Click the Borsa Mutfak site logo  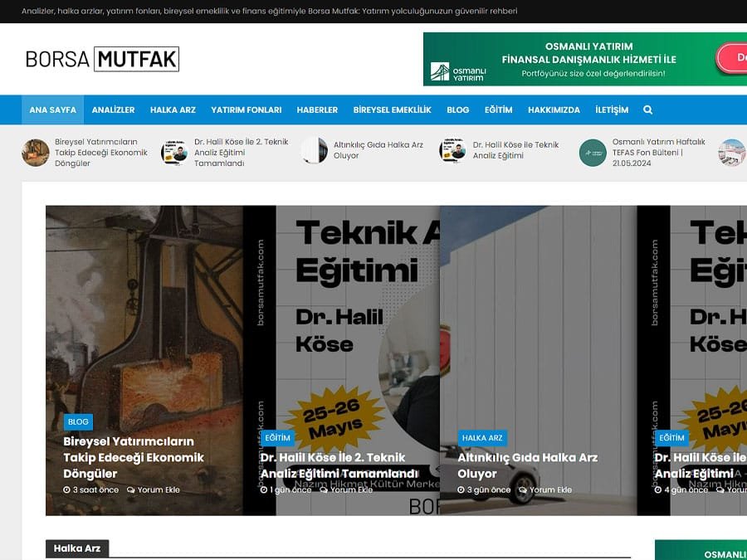click(101, 59)
